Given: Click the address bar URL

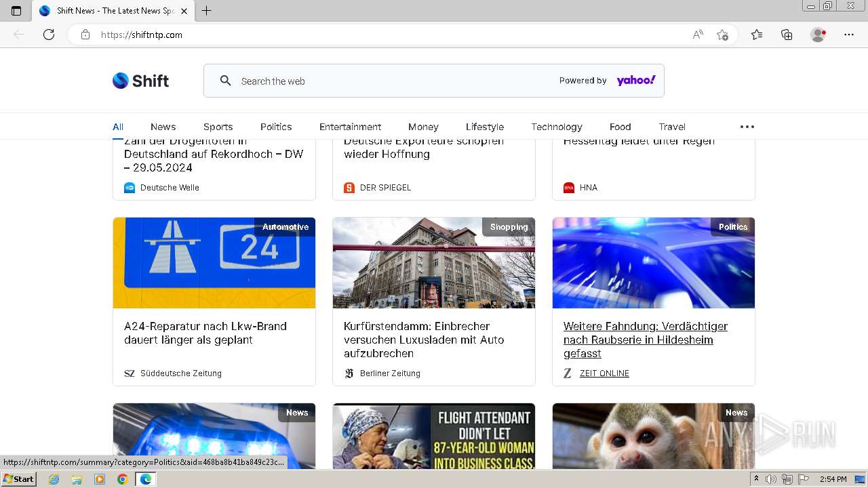Looking at the screenshot, I should point(142,35).
